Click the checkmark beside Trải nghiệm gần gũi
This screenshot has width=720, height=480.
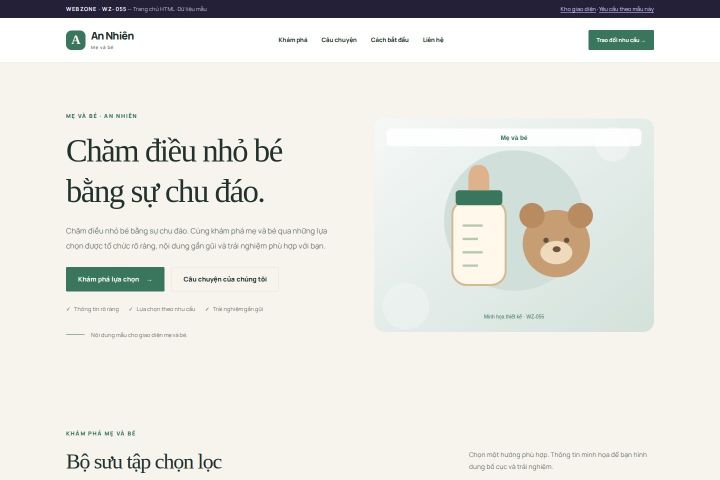[x=207, y=309]
